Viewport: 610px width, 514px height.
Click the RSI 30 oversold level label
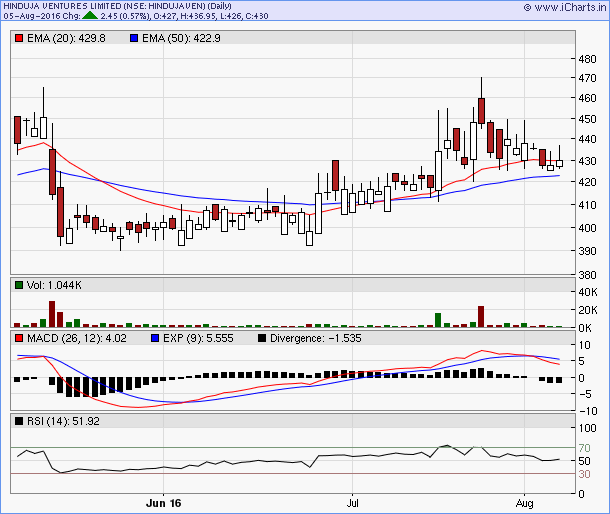coord(584,474)
